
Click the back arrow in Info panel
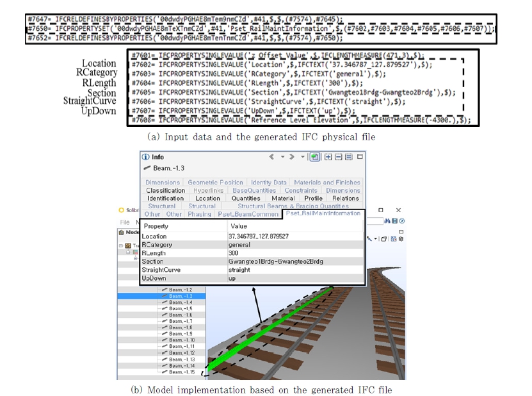(x=272, y=157)
